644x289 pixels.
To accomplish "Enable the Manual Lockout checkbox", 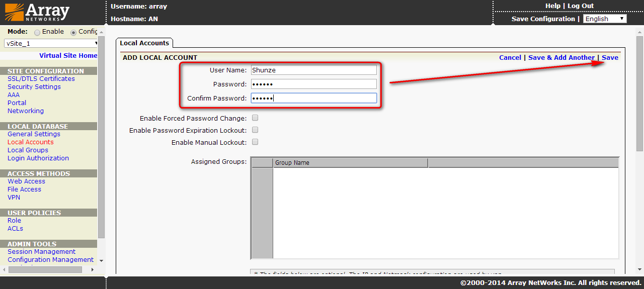I will click(x=255, y=142).
